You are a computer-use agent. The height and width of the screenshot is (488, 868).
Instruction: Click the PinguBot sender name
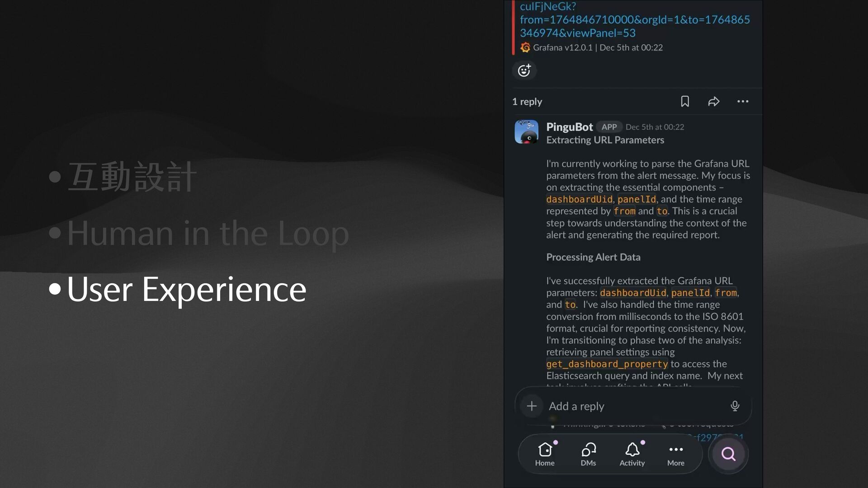click(569, 127)
